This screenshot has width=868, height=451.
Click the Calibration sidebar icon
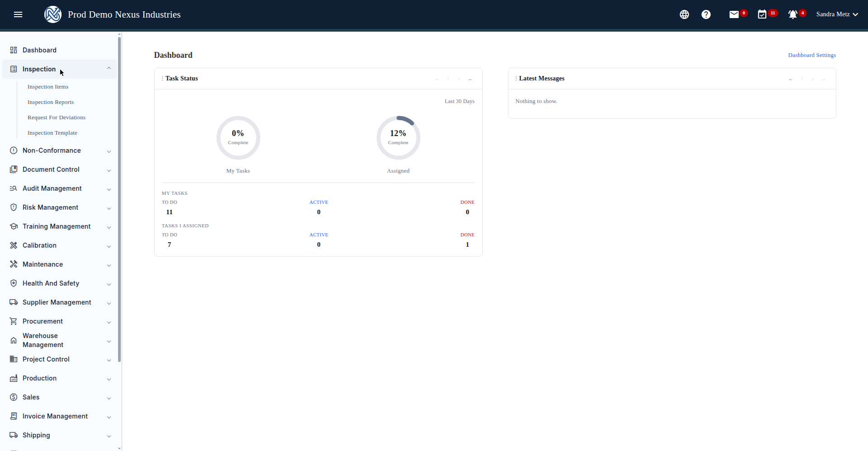coord(14,245)
